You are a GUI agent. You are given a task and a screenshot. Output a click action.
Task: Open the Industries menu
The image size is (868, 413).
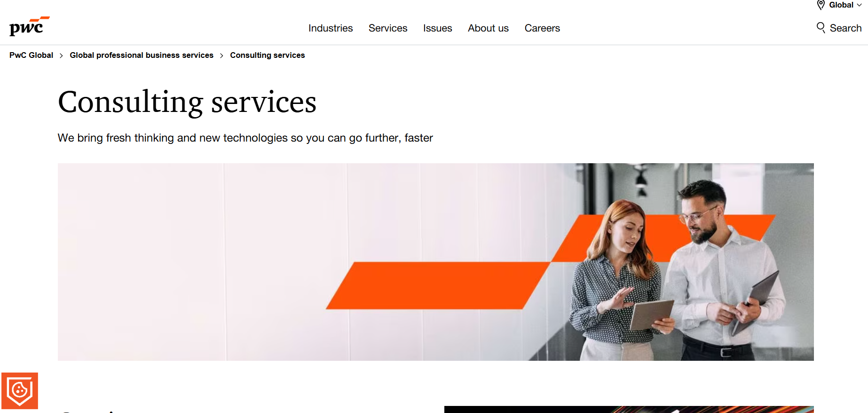tap(331, 28)
